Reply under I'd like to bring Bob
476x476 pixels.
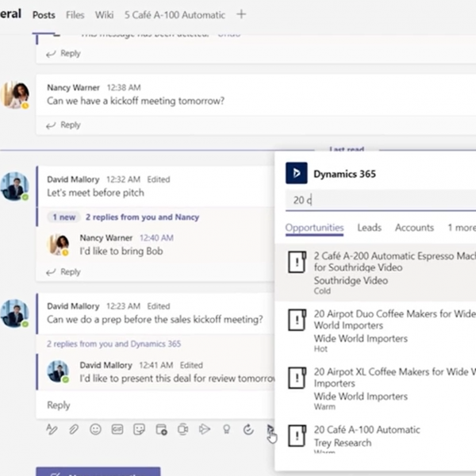63,272
